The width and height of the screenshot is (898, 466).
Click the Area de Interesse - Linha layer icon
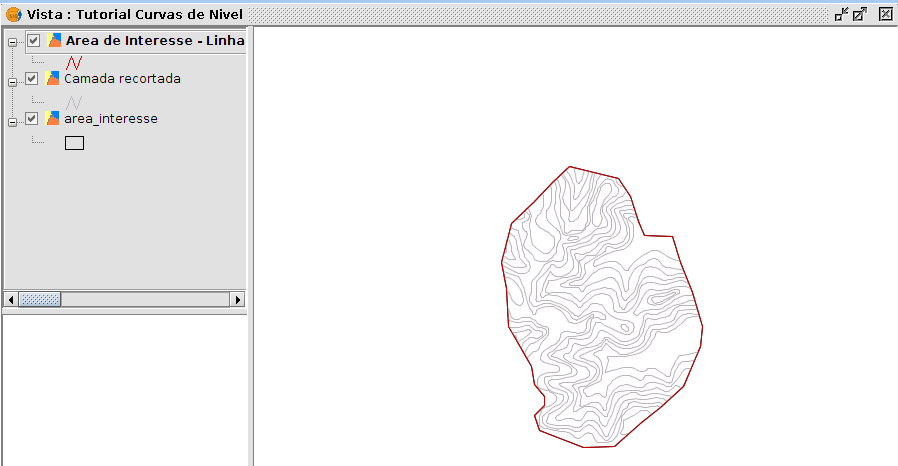[54, 41]
